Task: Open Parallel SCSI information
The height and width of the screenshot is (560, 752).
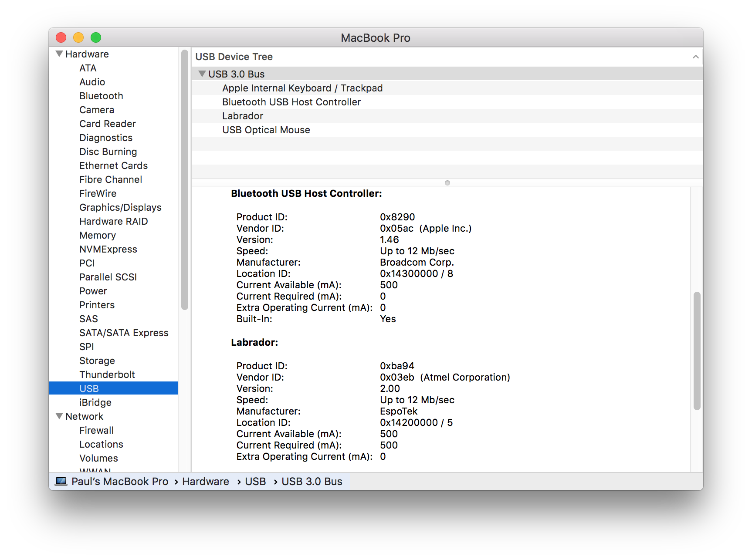Action: tap(108, 277)
